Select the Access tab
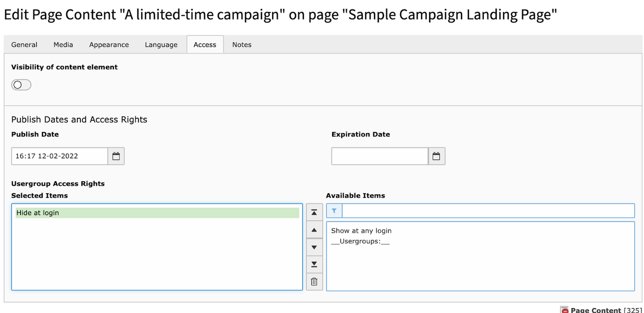The width and height of the screenshot is (644, 313). (205, 44)
